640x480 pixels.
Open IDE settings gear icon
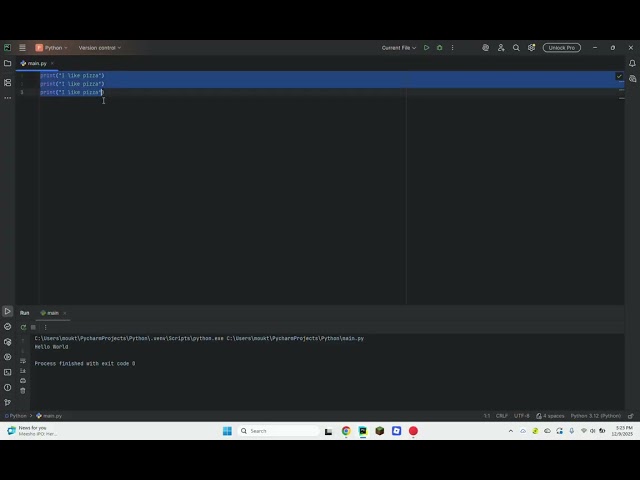click(531, 48)
